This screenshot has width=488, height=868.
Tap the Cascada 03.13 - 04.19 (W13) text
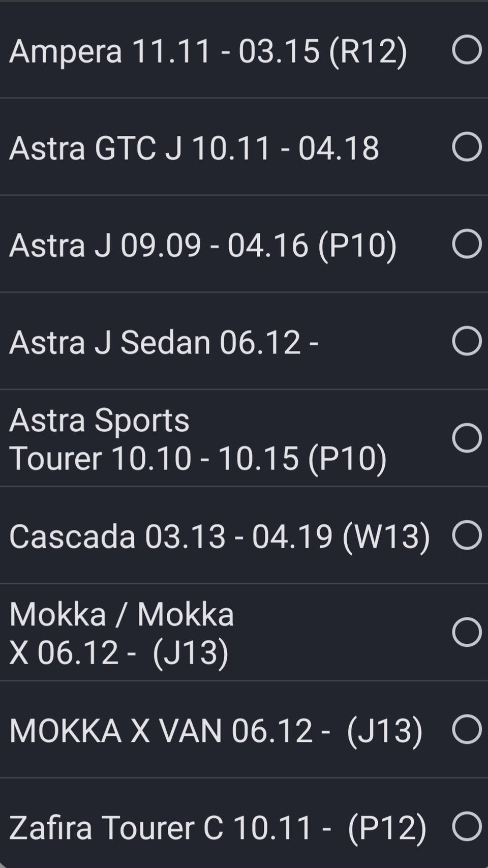[x=219, y=536]
